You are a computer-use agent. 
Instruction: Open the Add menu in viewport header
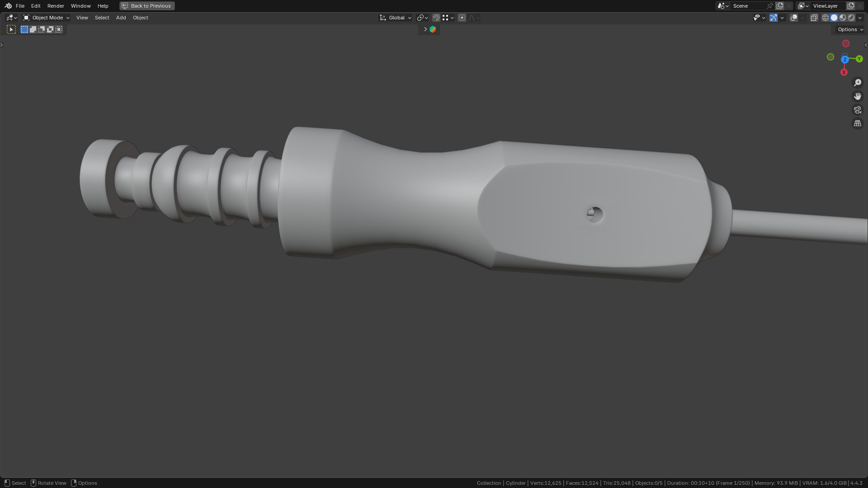click(121, 18)
